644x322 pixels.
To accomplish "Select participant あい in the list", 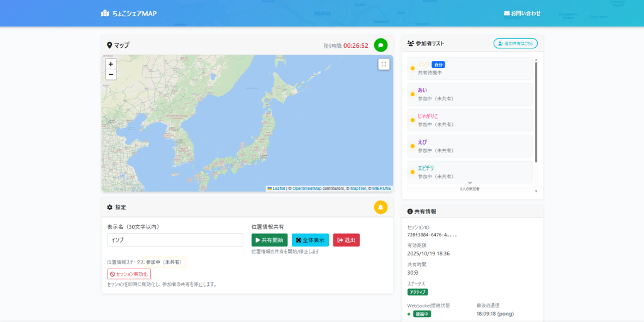I will pyautogui.click(x=470, y=94).
